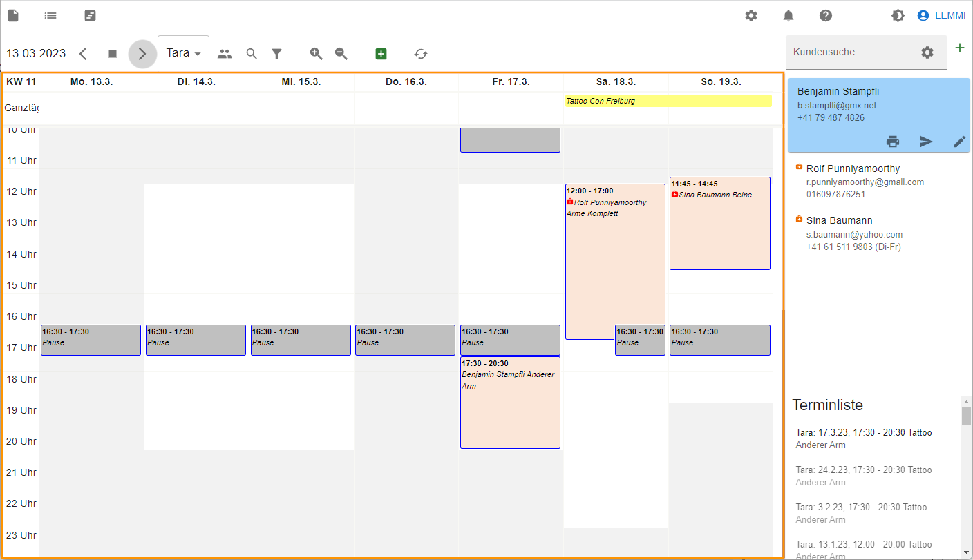Select customer Rolf Punniyamoorthy

tap(879, 181)
